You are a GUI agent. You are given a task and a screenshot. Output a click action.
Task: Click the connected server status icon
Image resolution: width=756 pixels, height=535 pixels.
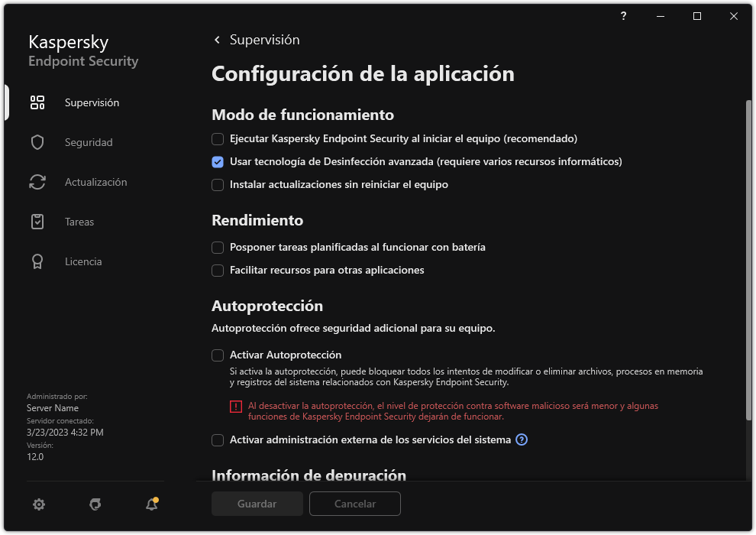pos(95,504)
